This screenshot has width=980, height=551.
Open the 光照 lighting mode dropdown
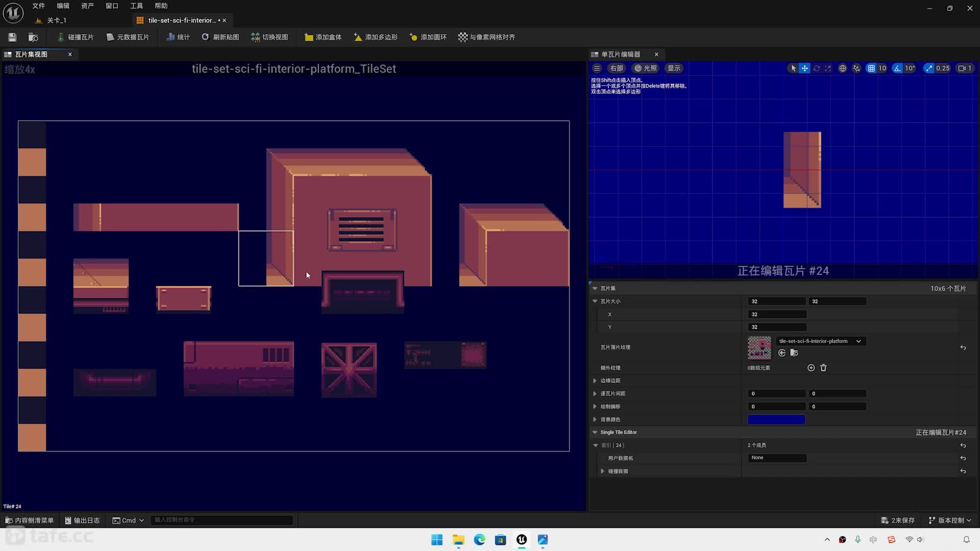(646, 68)
